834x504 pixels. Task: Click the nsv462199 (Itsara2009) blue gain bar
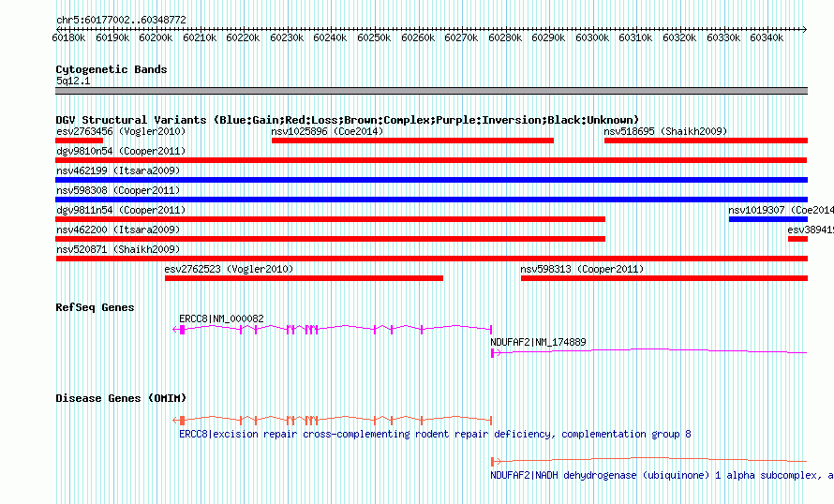tap(431, 180)
